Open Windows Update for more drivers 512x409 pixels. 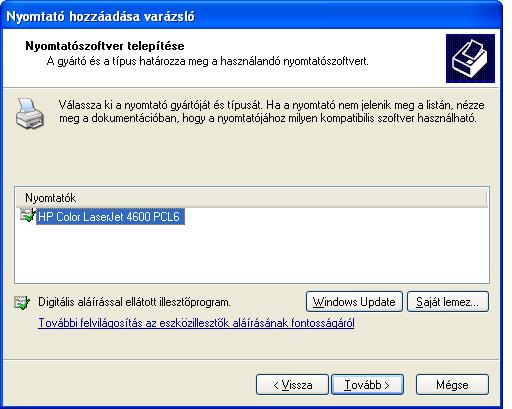[354, 302]
